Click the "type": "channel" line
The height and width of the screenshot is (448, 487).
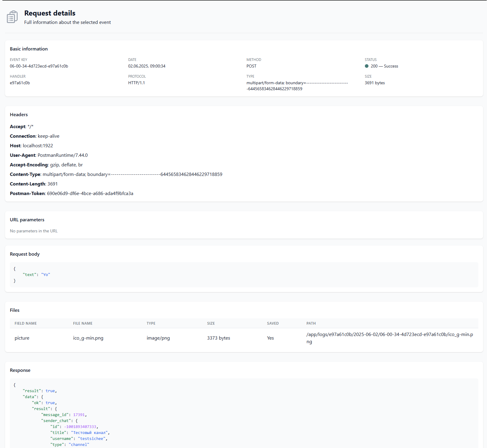pyautogui.click(x=70, y=445)
